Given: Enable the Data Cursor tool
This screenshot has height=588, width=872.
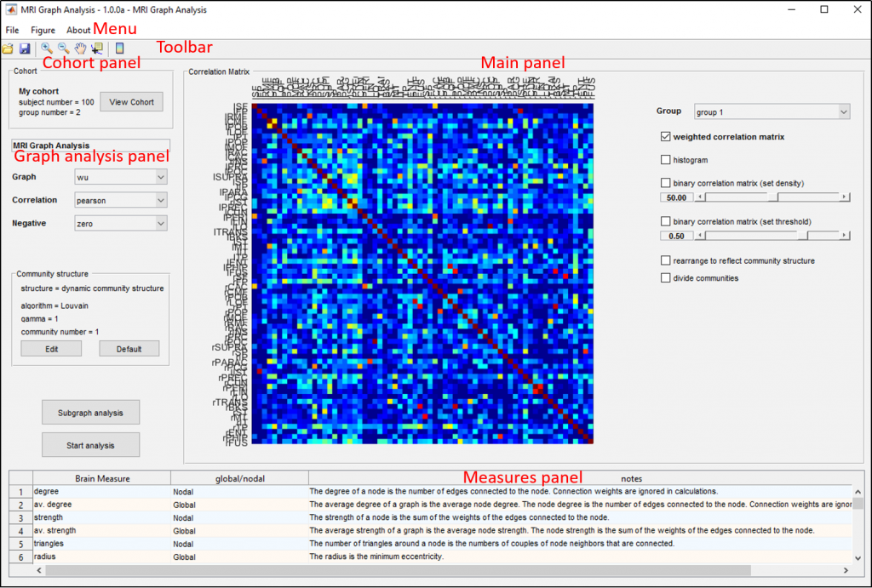Looking at the screenshot, I should point(97,49).
